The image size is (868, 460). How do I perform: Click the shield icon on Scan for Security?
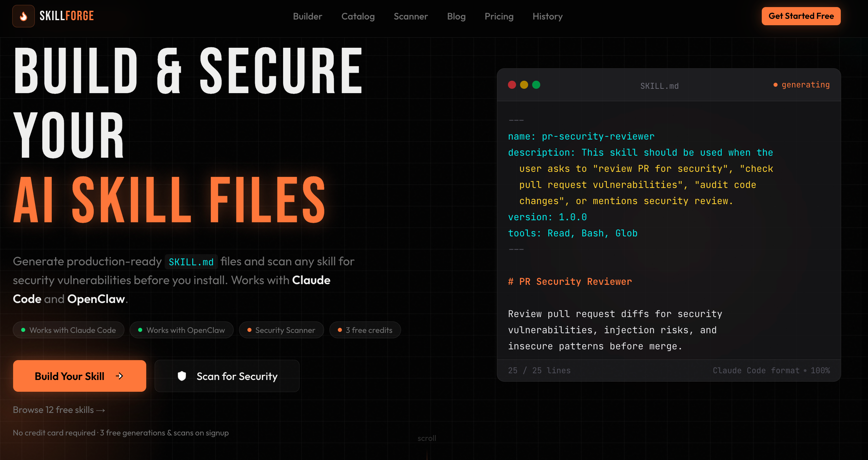pos(182,376)
